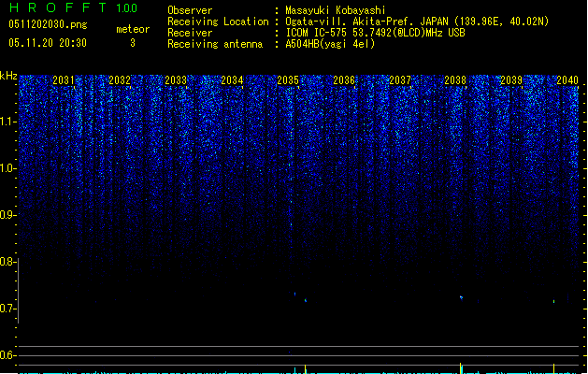Click the 0.9 kHz axis label
This screenshot has height=374, width=588.
click(x=7, y=215)
